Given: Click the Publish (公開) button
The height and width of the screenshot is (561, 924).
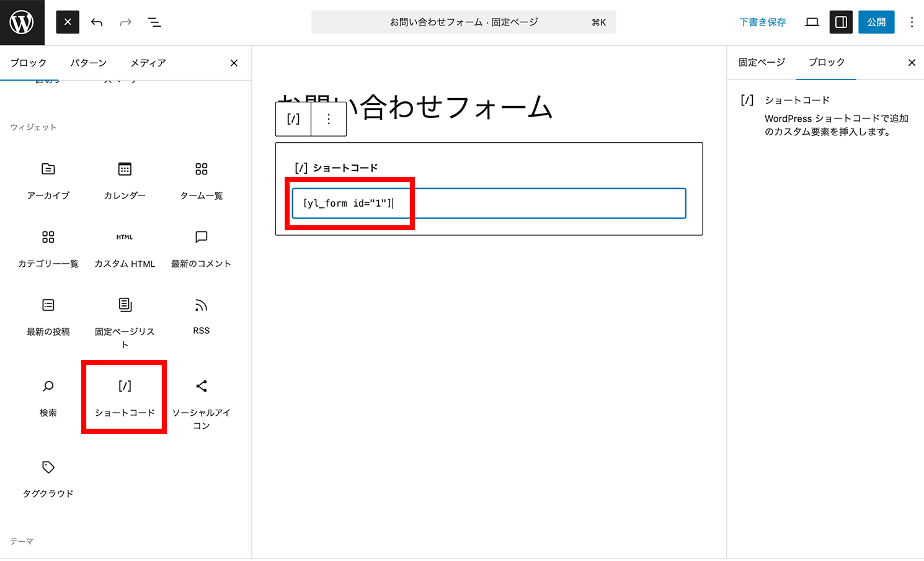Looking at the screenshot, I should [876, 22].
